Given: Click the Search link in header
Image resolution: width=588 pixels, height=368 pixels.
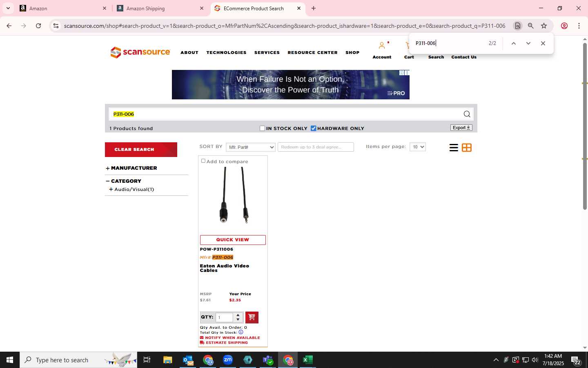Looking at the screenshot, I should (x=436, y=57).
